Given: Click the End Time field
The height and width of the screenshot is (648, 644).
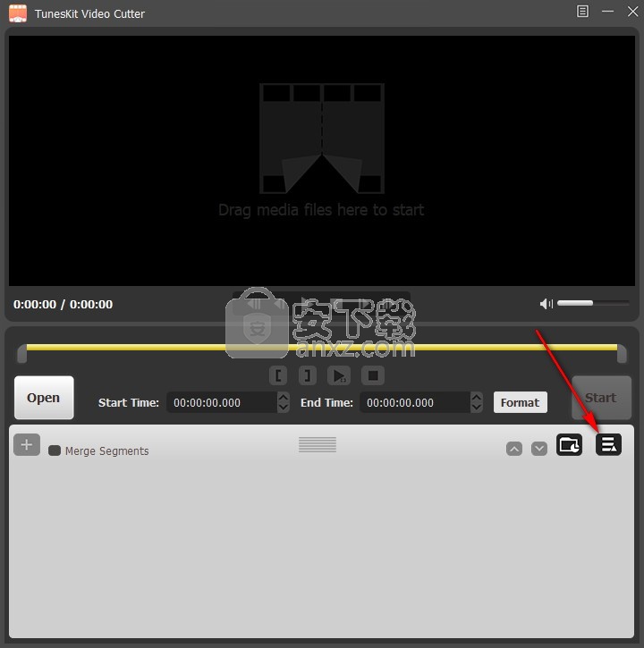Looking at the screenshot, I should (415, 402).
